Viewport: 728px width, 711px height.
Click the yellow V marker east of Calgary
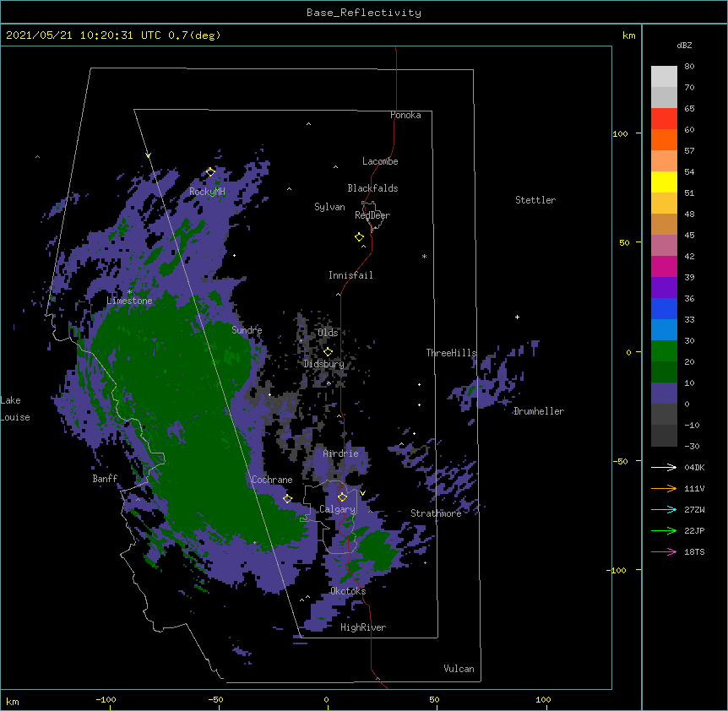(x=362, y=493)
